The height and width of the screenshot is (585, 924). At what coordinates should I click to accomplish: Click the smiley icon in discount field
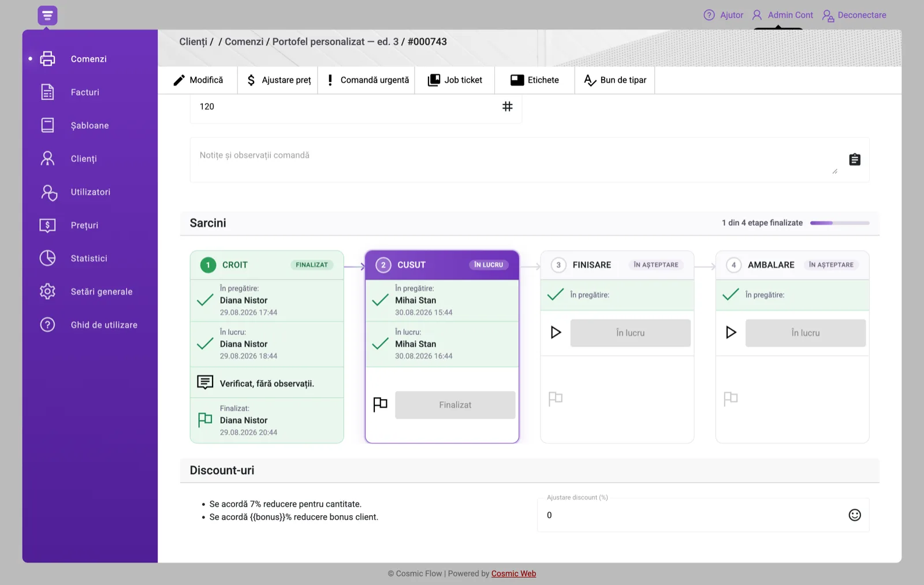click(855, 515)
